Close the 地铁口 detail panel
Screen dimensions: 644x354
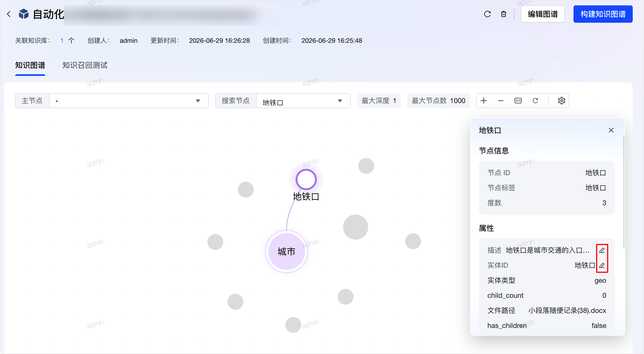(x=611, y=130)
